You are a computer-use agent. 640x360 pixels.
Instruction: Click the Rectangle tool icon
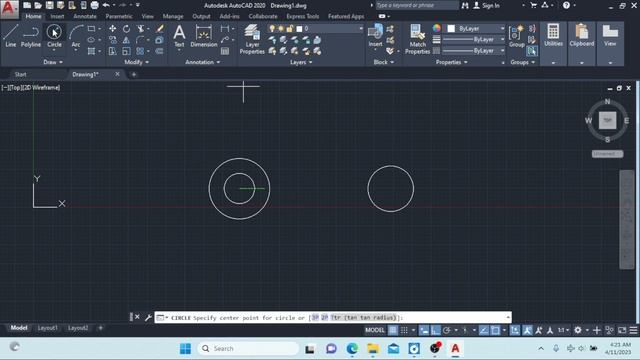tap(91, 29)
